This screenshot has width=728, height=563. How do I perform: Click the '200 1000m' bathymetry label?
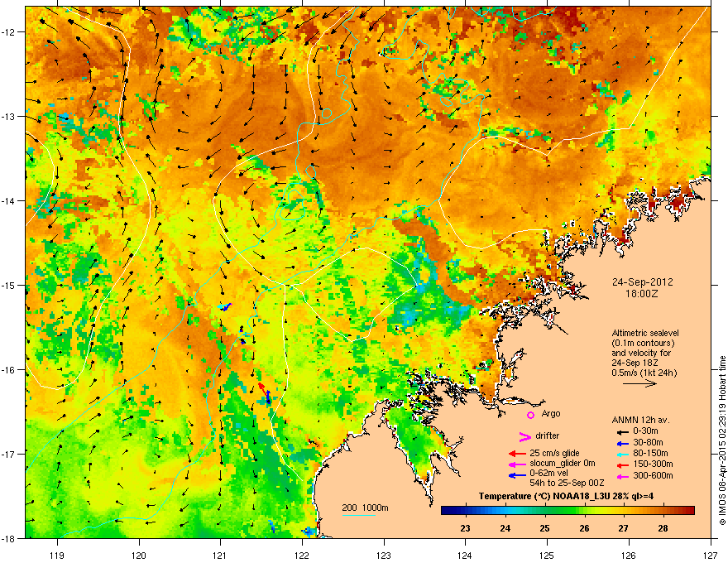click(x=365, y=508)
